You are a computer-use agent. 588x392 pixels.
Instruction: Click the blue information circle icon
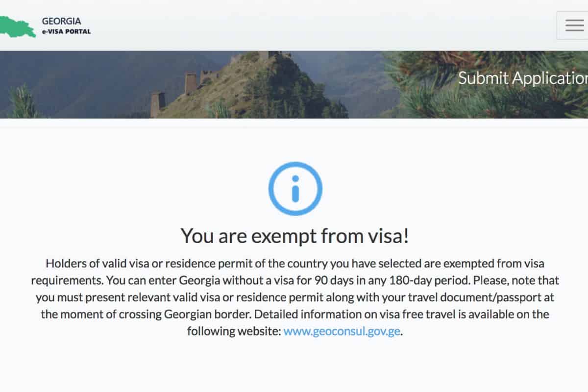(x=295, y=189)
